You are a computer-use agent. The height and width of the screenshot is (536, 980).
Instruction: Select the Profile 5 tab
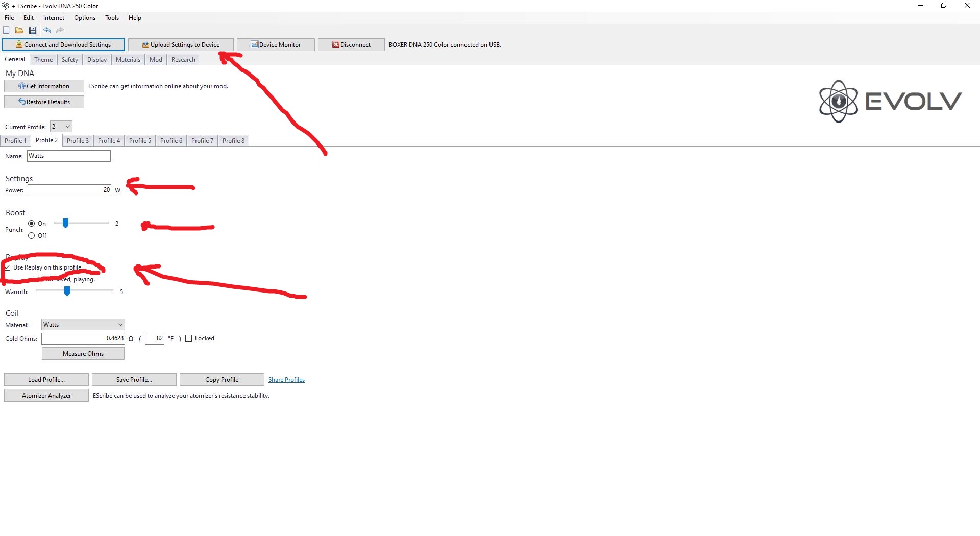coord(140,141)
